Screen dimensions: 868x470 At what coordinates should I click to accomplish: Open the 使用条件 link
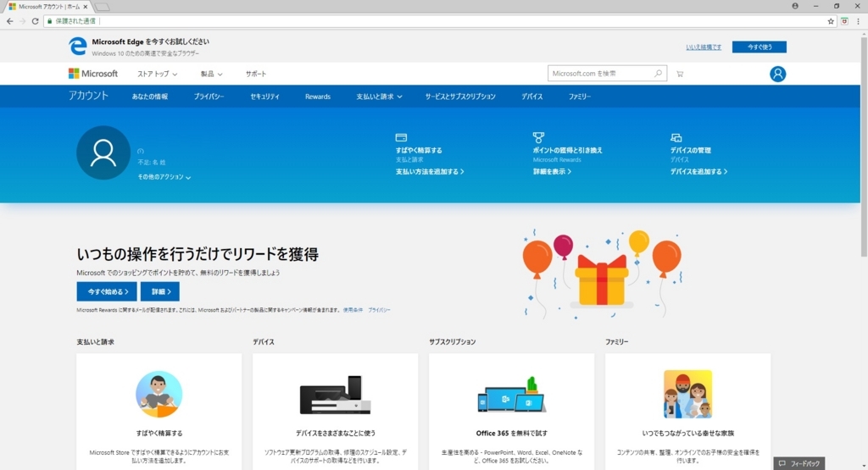[353, 310]
